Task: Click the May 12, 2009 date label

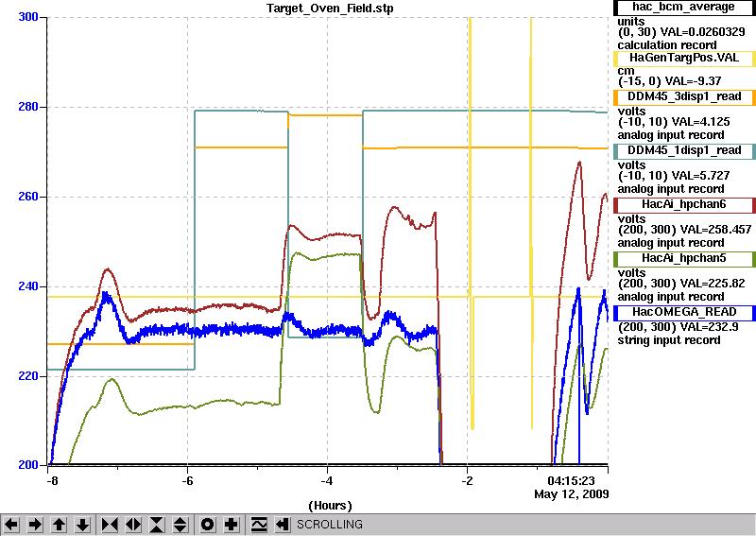Action: click(x=572, y=494)
